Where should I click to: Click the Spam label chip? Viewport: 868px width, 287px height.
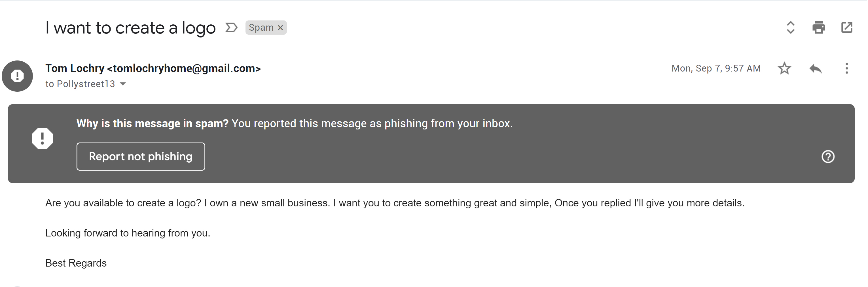pos(261,28)
